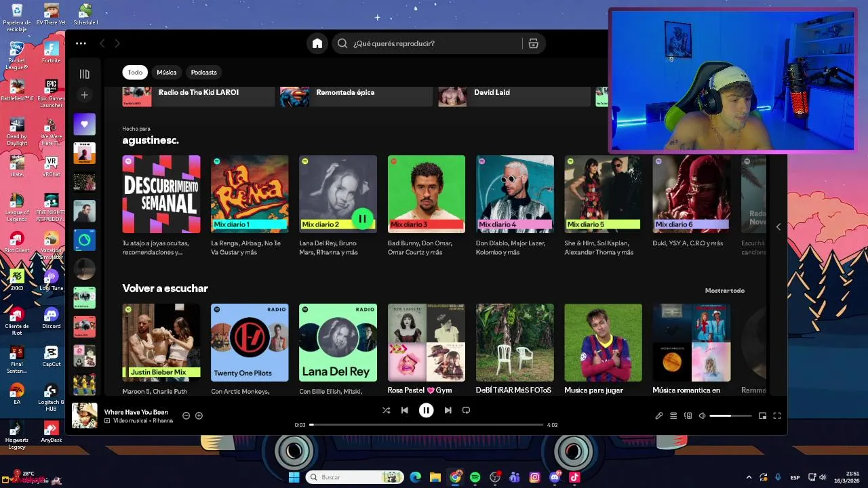Open Mix diario 4 Don Diablo cover
The width and height of the screenshot is (868, 488).
tap(515, 194)
